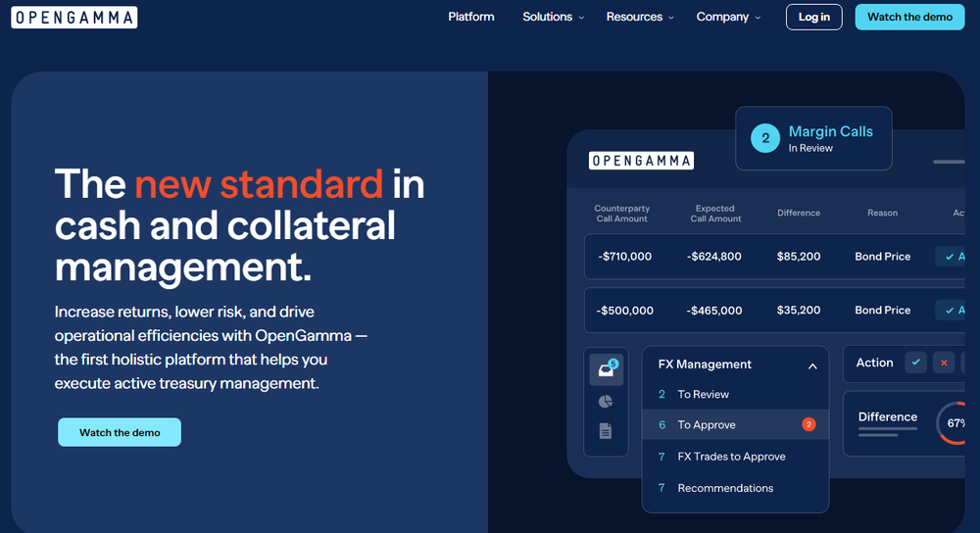Click the red 2 badge on To Approve
Screen dimensions: 980x533
click(x=808, y=425)
